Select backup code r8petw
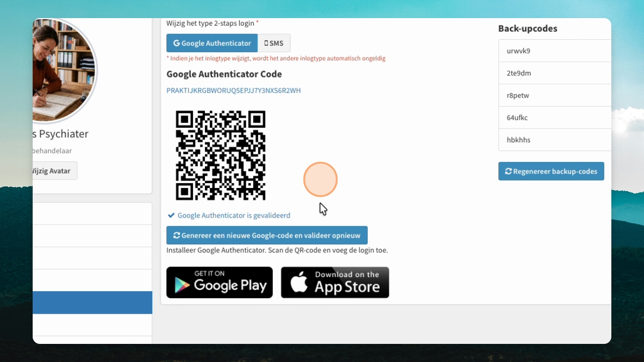Image resolution: width=644 pixels, height=362 pixels. [555, 95]
